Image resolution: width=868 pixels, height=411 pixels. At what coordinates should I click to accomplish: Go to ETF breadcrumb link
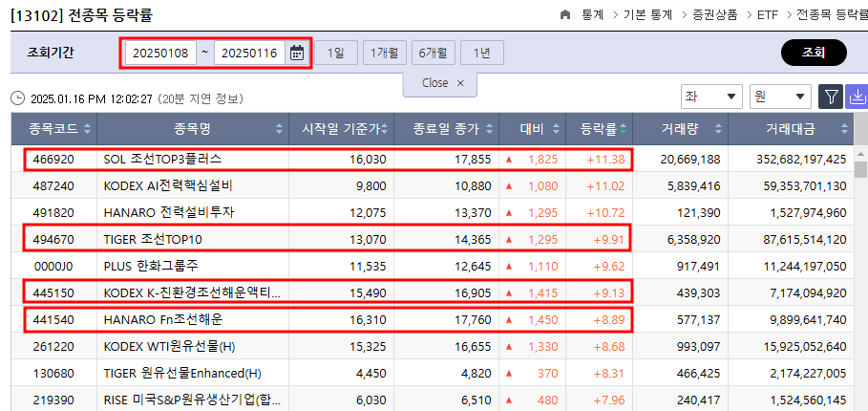pyautogui.click(x=767, y=15)
